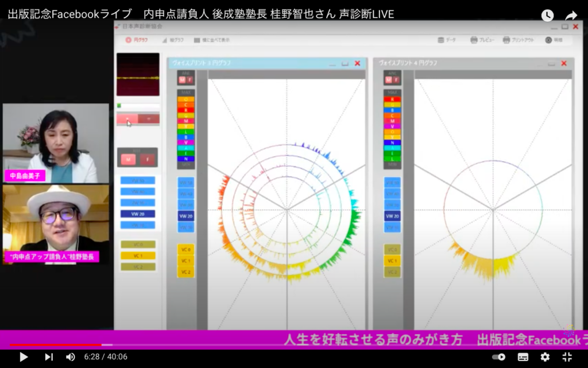Click the 桂野塾長 webcam thumbnail
Image resolution: width=588 pixels, height=368 pixels.
pos(56,225)
